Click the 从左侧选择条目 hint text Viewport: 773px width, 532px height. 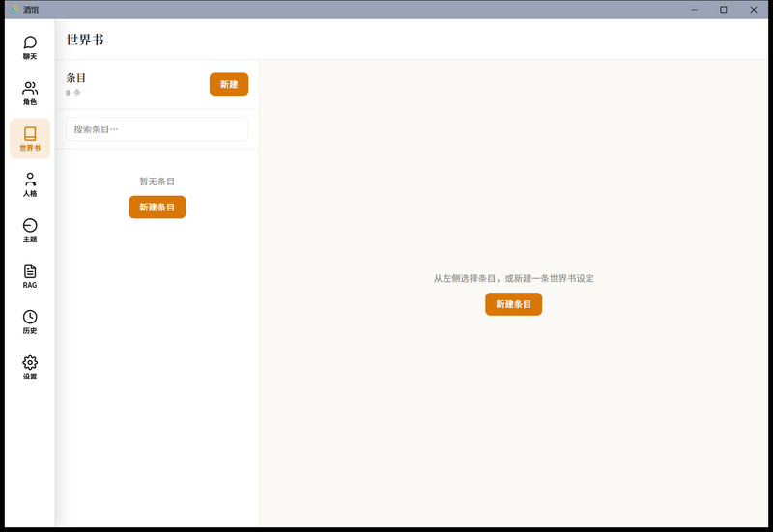click(x=513, y=278)
